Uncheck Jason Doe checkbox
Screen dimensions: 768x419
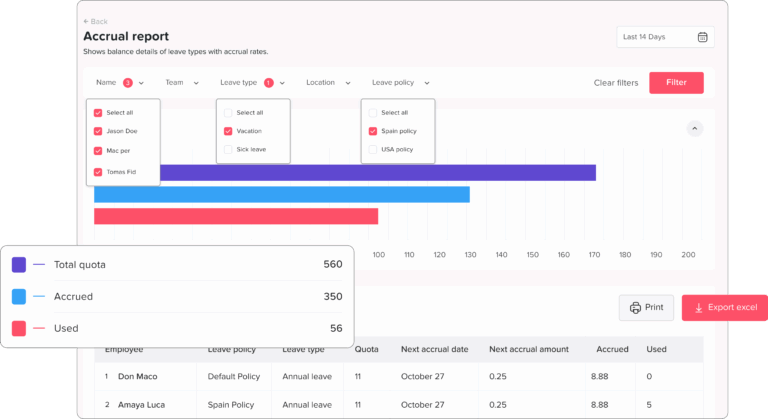click(x=98, y=131)
